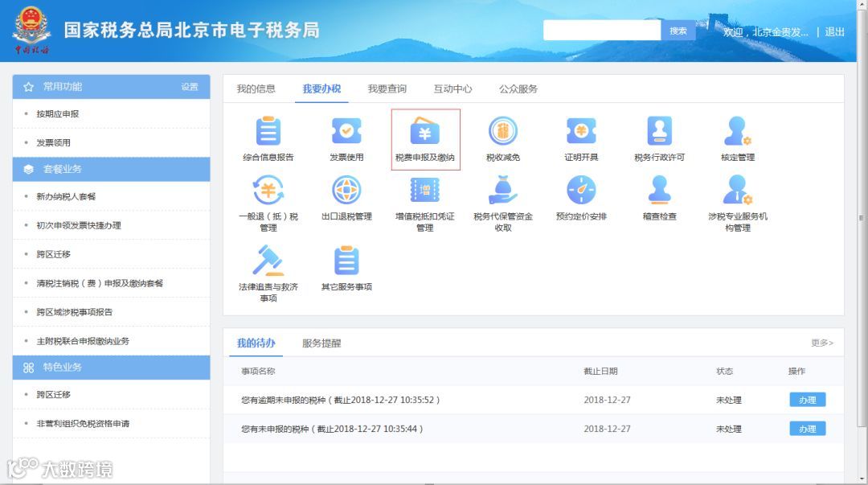Open 税务行政许可 icon
Viewport: 868px width, 485px height.
(659, 131)
